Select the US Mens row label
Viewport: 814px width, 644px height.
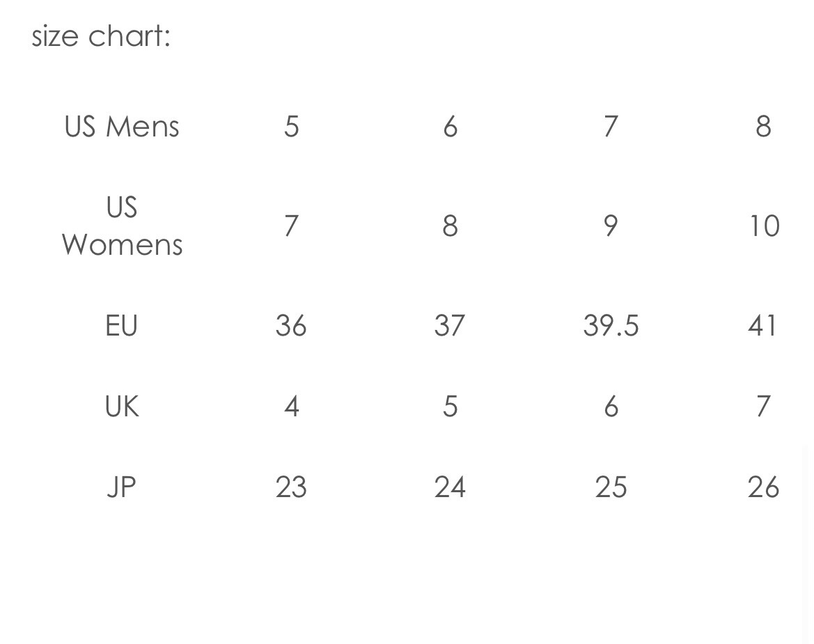click(122, 126)
